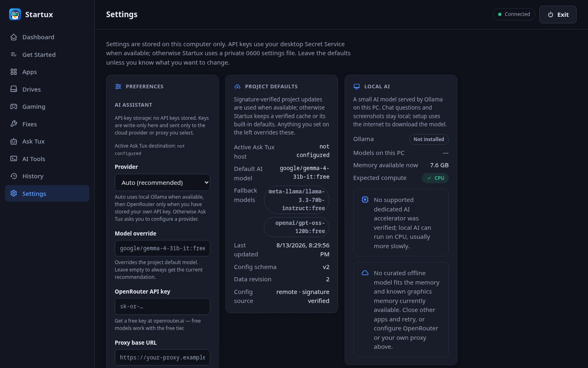
Task: Click the Not installed Ollama badge
Action: pyautogui.click(x=429, y=139)
